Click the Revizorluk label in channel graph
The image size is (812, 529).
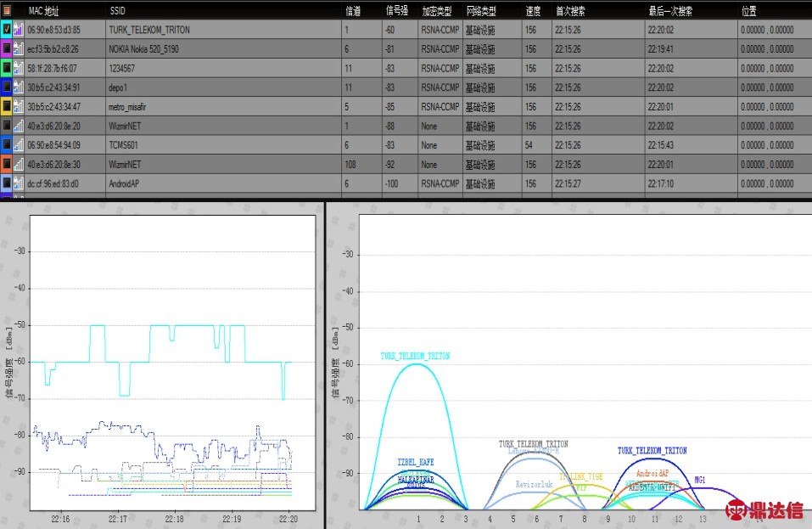534,485
